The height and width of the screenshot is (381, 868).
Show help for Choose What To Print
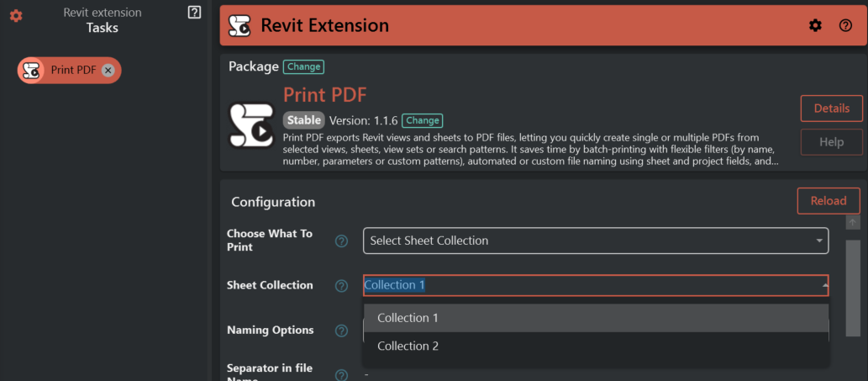tap(341, 241)
